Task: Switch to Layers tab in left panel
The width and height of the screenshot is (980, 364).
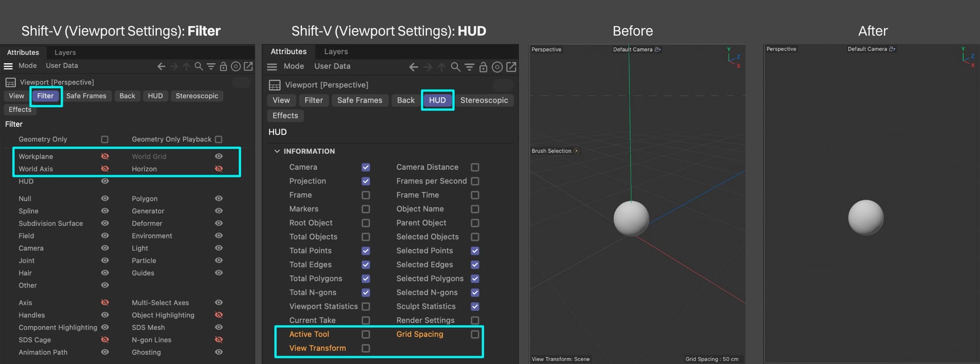Action: pyautogui.click(x=65, y=52)
